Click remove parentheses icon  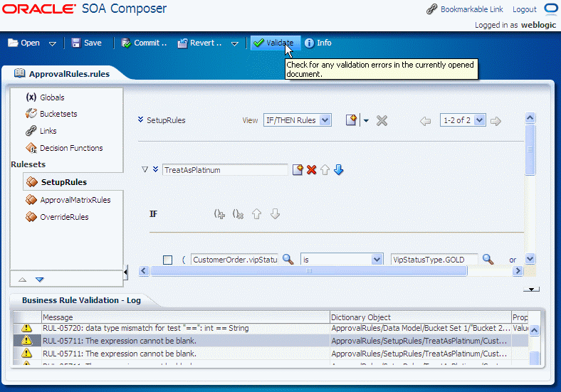[x=238, y=214]
